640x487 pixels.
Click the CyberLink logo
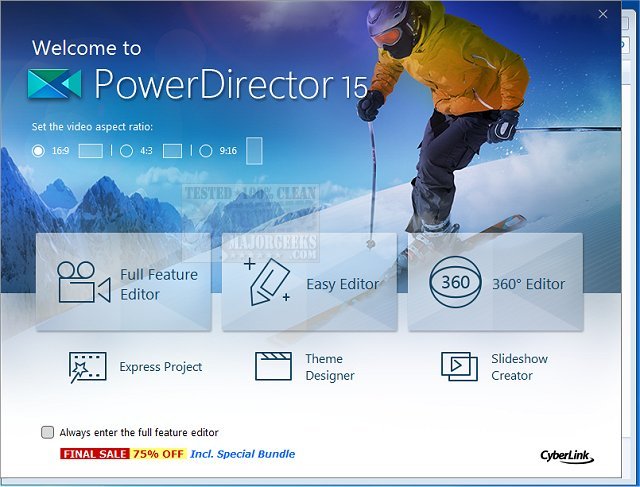click(567, 456)
